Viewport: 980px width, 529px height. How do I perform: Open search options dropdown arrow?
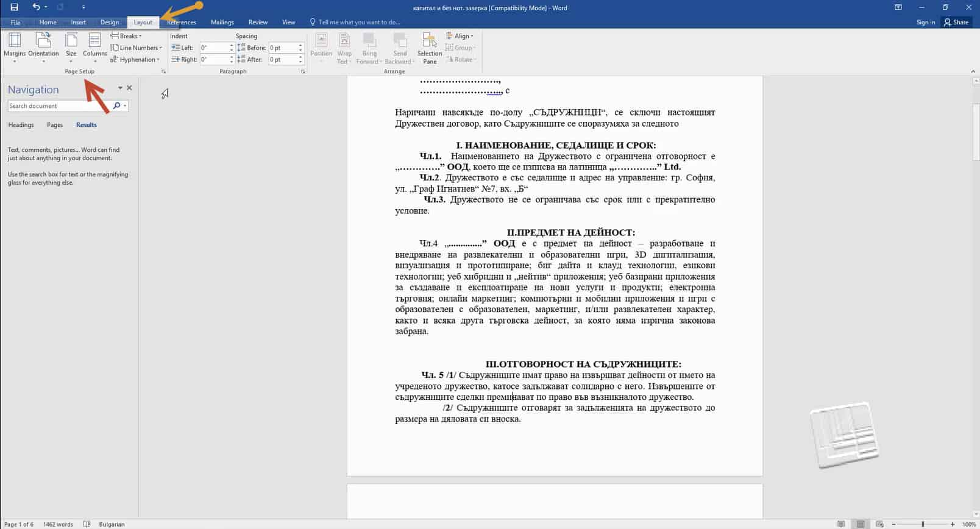pyautogui.click(x=125, y=106)
